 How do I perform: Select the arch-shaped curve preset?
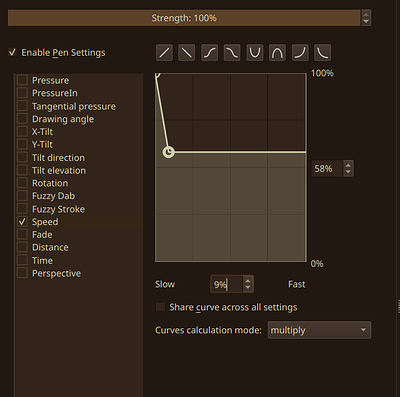(277, 53)
